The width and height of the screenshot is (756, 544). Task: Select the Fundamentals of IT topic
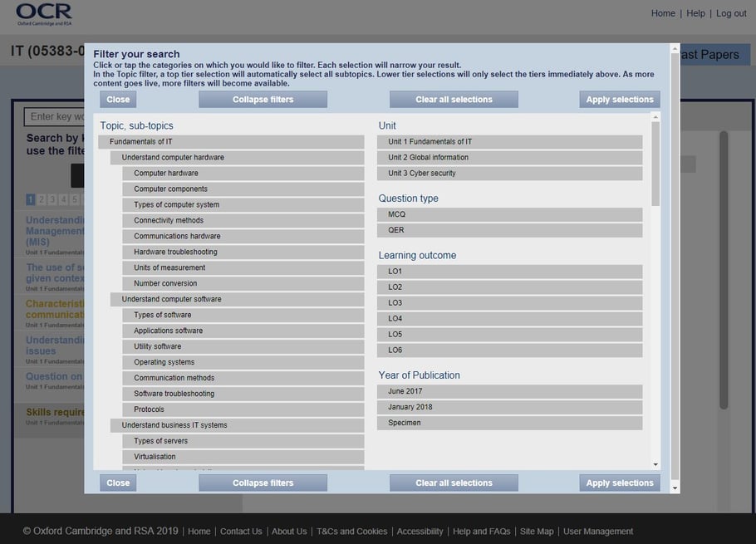(235, 141)
